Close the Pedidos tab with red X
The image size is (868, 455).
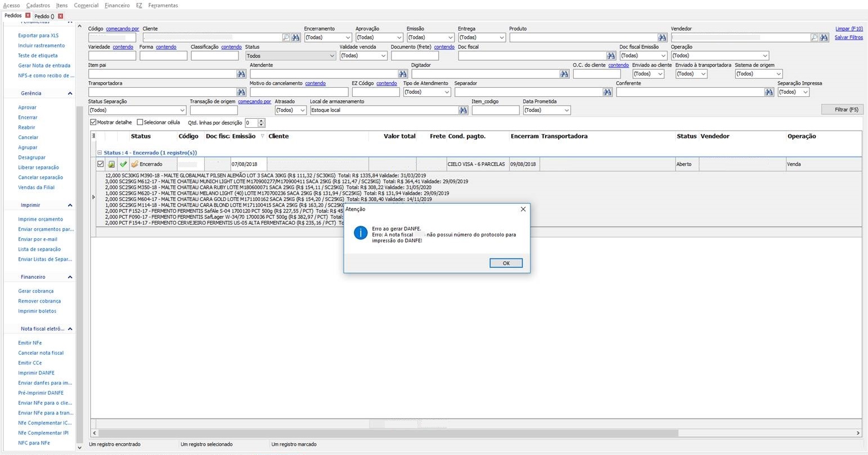coord(28,16)
